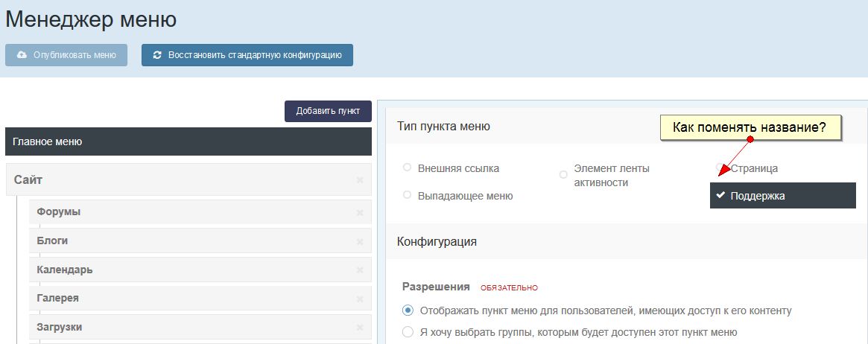The height and width of the screenshot is (344, 868).
Task: Click the checkmark icon beside 'Поддержка'
Action: click(720, 195)
